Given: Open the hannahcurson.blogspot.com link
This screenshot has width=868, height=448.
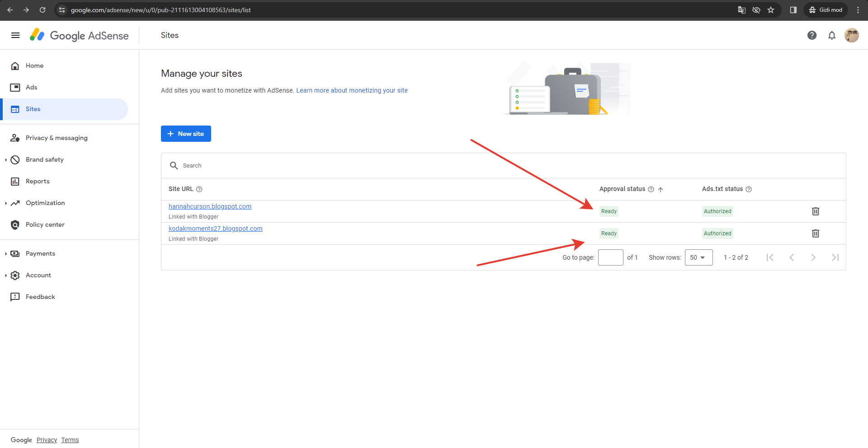Looking at the screenshot, I should coord(210,206).
